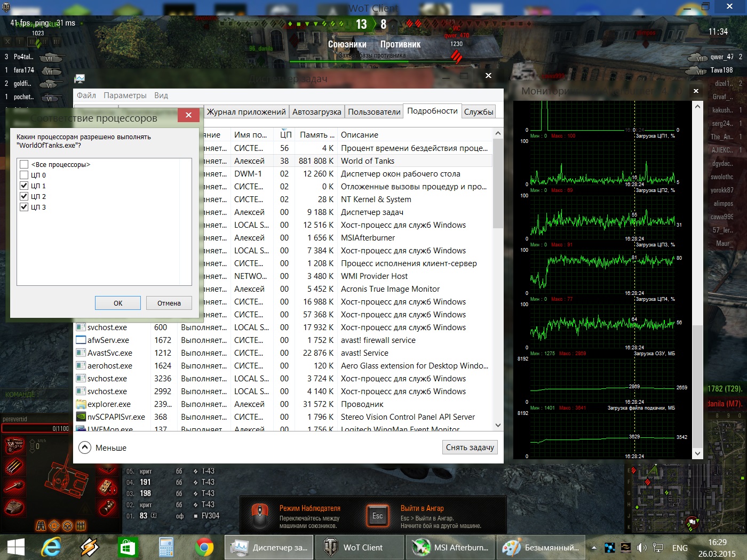Collapse Task Manager with the Меньше chevron
This screenshot has width=747, height=560.
pos(85,447)
